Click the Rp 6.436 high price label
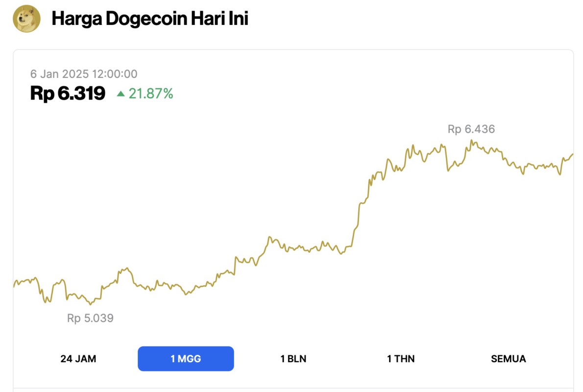583x392 pixels. [471, 129]
